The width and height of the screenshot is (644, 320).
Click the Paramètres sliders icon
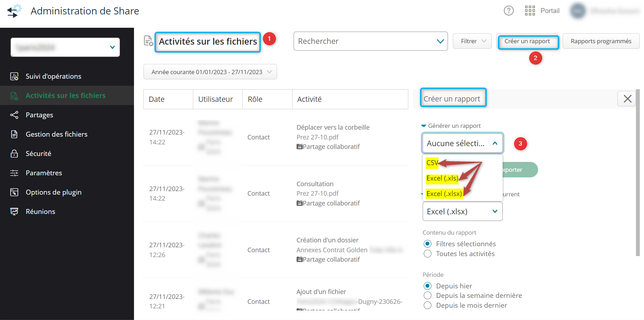(14, 173)
